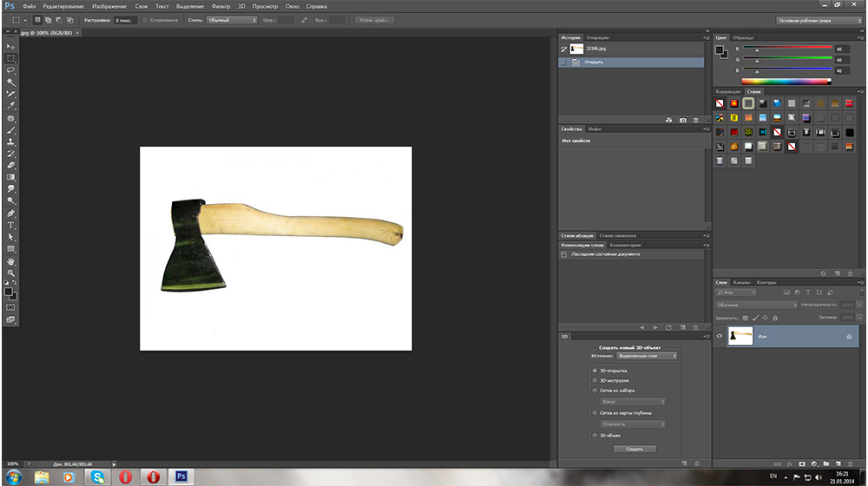
Task: Hide the Фон layer with eye icon
Action: pyautogui.click(x=719, y=337)
